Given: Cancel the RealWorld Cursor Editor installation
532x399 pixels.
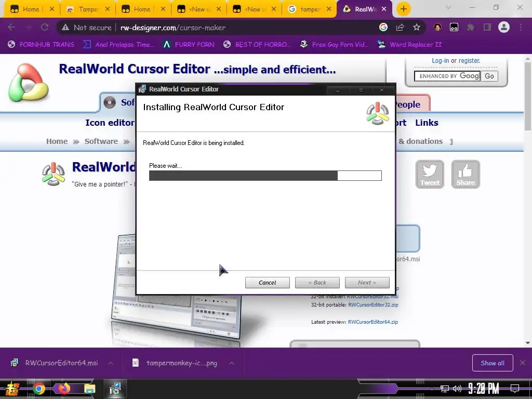Looking at the screenshot, I should click(x=268, y=283).
